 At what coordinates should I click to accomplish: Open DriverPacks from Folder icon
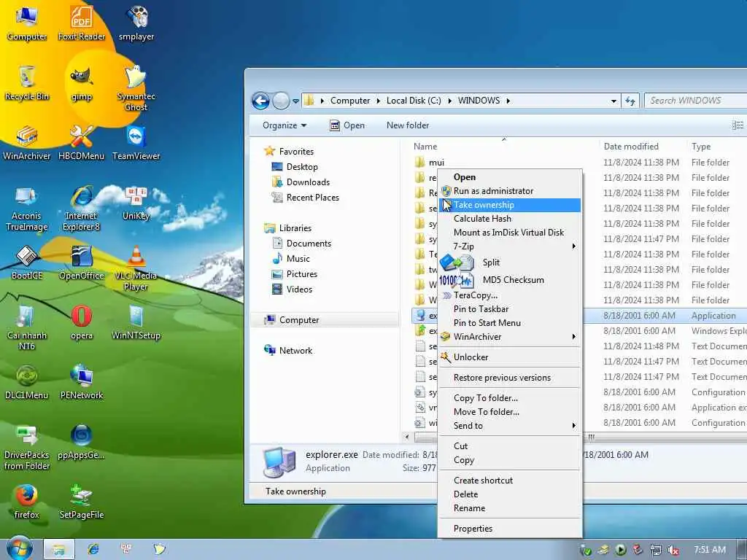27,447
